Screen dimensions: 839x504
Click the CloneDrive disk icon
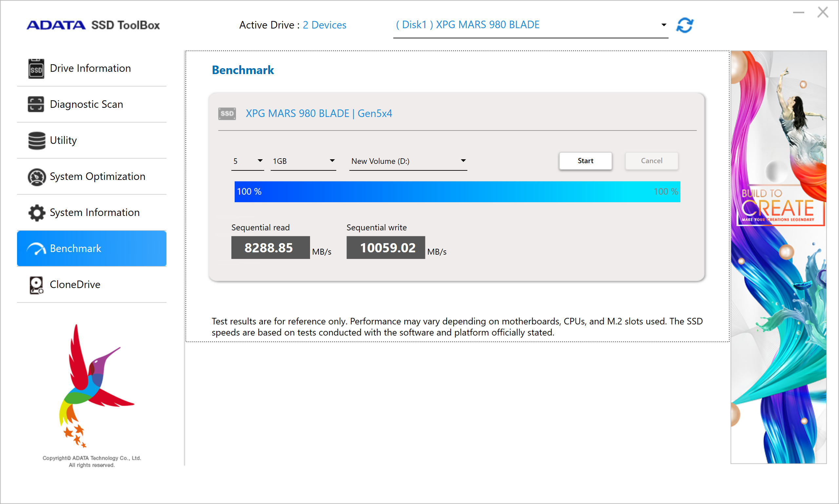pos(36,285)
